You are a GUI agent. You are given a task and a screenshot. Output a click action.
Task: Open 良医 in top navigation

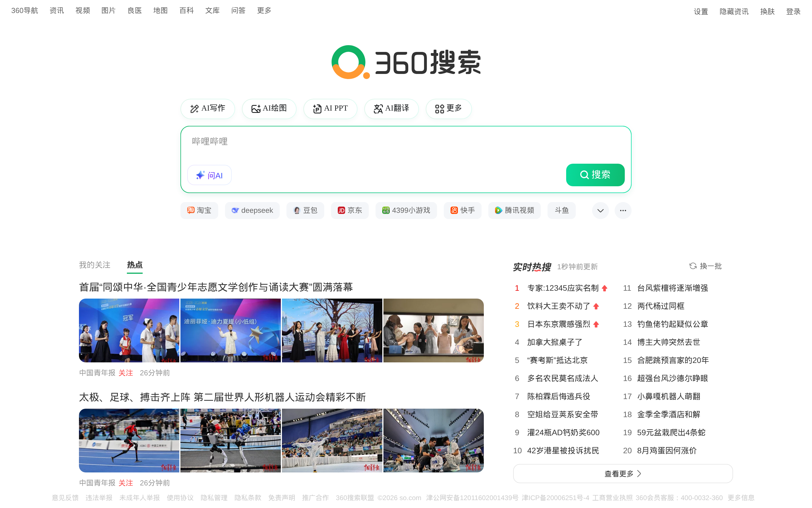[x=134, y=10]
